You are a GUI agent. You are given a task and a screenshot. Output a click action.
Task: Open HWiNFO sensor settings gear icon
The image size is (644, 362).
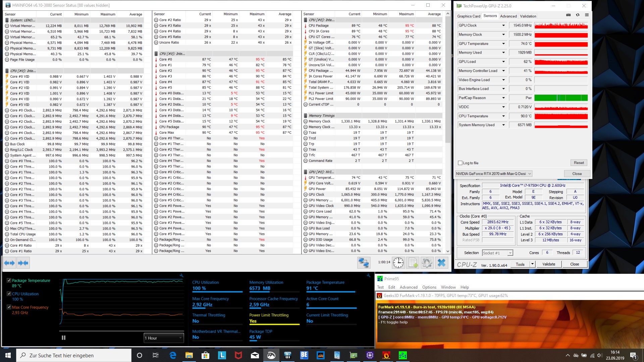pyautogui.click(x=427, y=263)
